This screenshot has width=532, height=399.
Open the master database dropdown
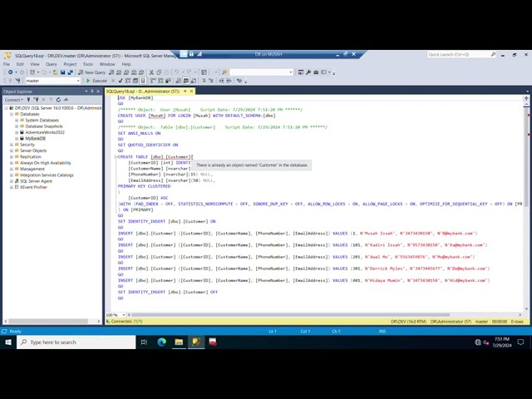pos(78,81)
